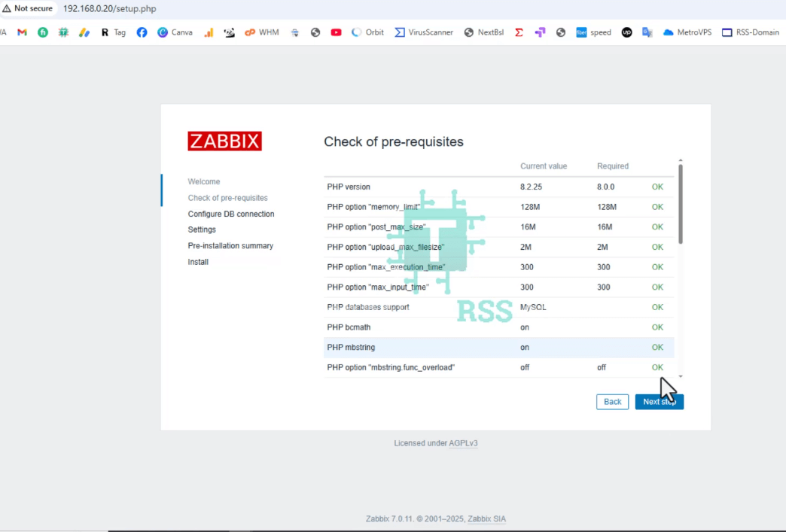
Task: Select Install step in sidebar
Action: 198,262
